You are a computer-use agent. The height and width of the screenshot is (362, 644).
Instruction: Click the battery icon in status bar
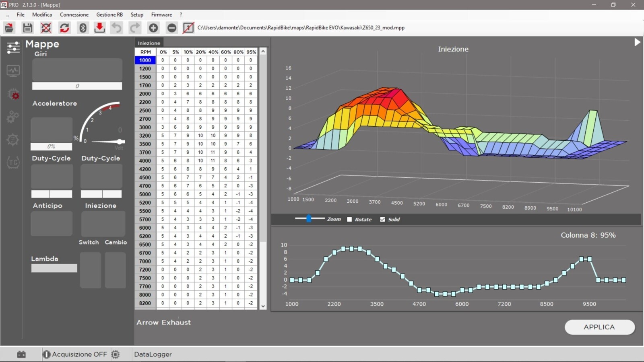pyautogui.click(x=21, y=354)
